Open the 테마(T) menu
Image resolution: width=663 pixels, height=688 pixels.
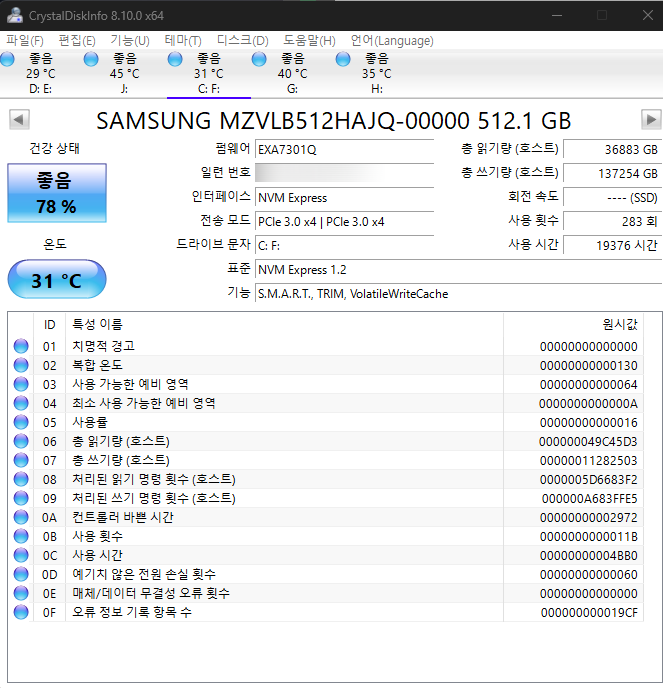(x=183, y=41)
